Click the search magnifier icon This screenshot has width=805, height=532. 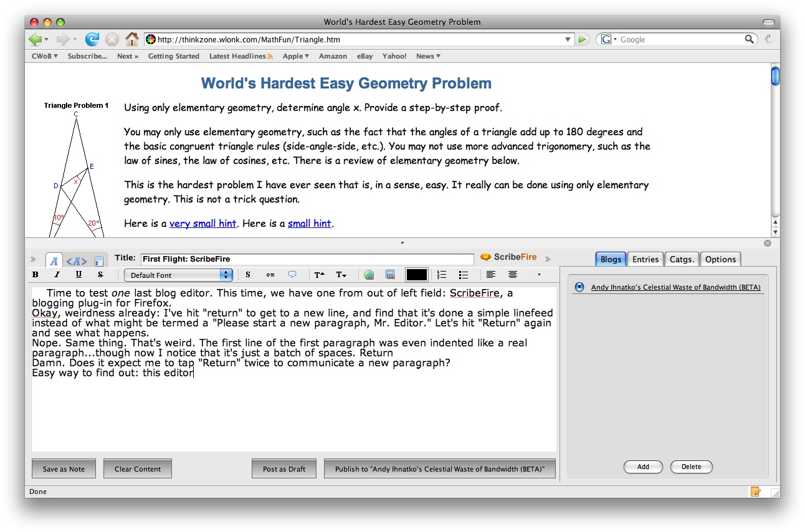tap(750, 39)
